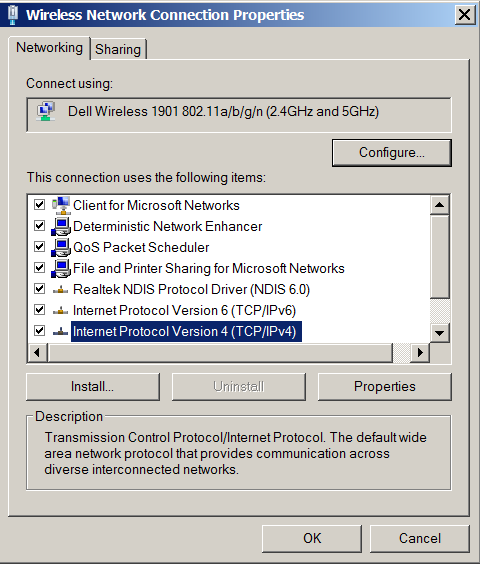480x564 pixels.
Task: Click the list scroll down arrow
Action: pos(439,333)
